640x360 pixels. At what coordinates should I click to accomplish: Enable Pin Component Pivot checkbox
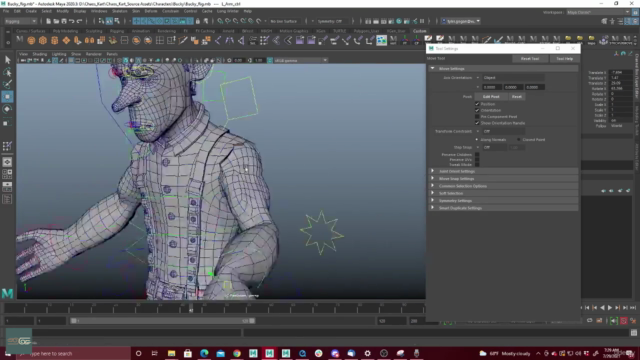pyautogui.click(x=477, y=116)
